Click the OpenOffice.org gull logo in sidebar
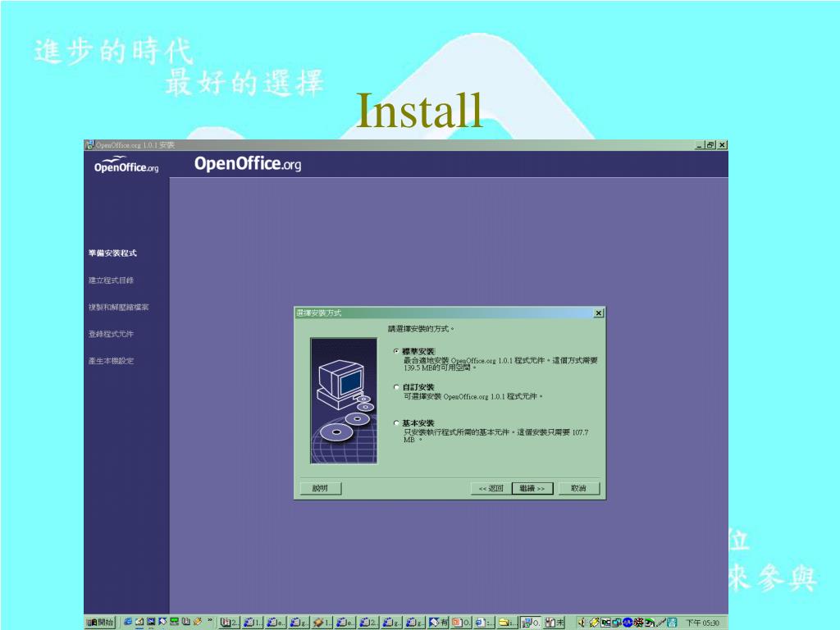The width and height of the screenshot is (840, 630). (x=126, y=164)
